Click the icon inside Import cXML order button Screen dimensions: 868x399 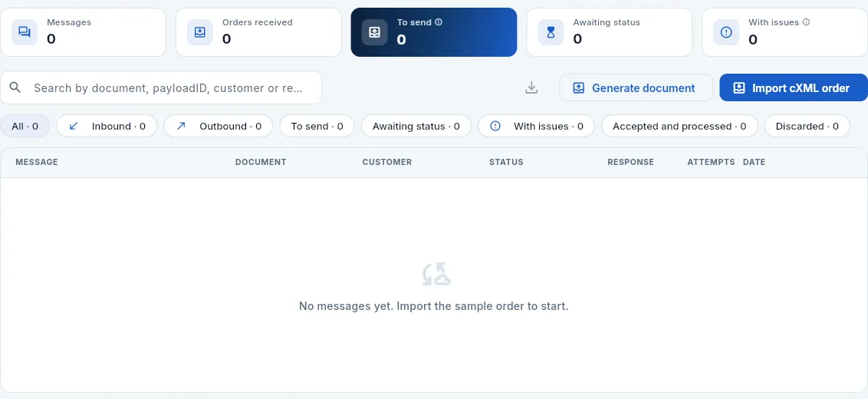click(739, 87)
